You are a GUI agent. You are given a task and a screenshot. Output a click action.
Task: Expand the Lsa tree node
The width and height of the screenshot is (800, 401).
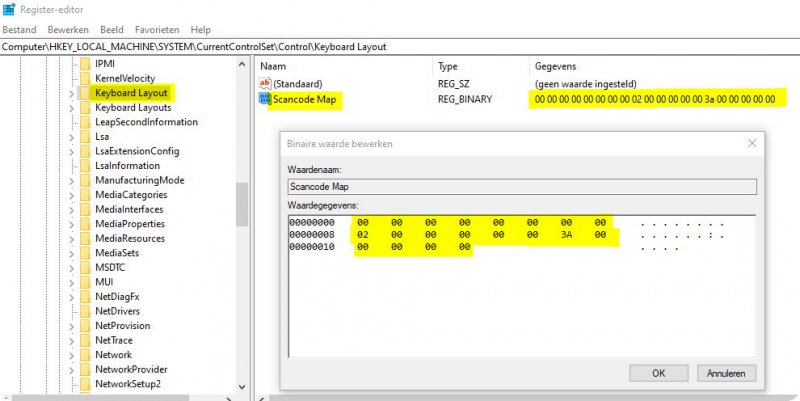point(71,137)
